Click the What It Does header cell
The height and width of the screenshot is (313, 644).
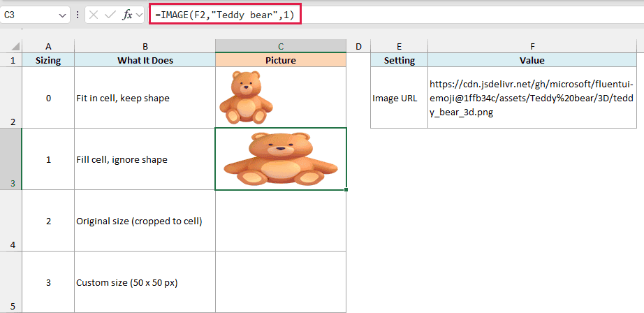145,60
